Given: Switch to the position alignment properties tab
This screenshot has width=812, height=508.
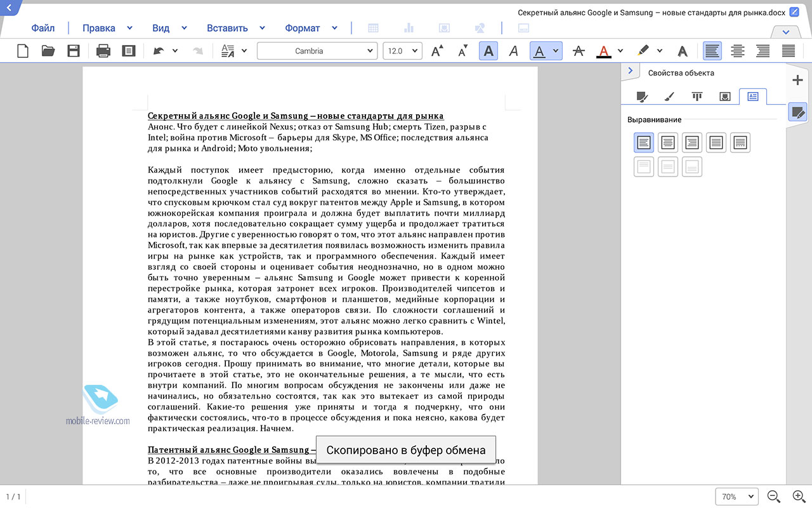Looking at the screenshot, I should pos(697,97).
